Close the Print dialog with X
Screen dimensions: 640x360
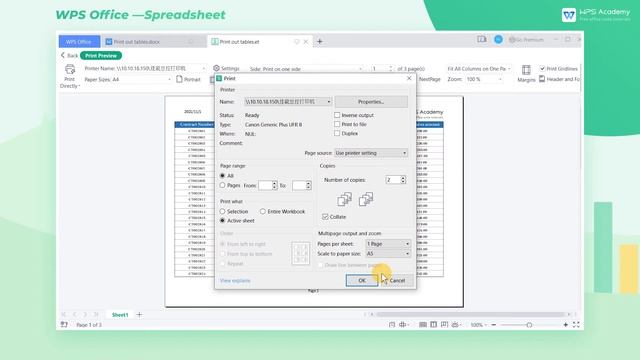point(409,78)
